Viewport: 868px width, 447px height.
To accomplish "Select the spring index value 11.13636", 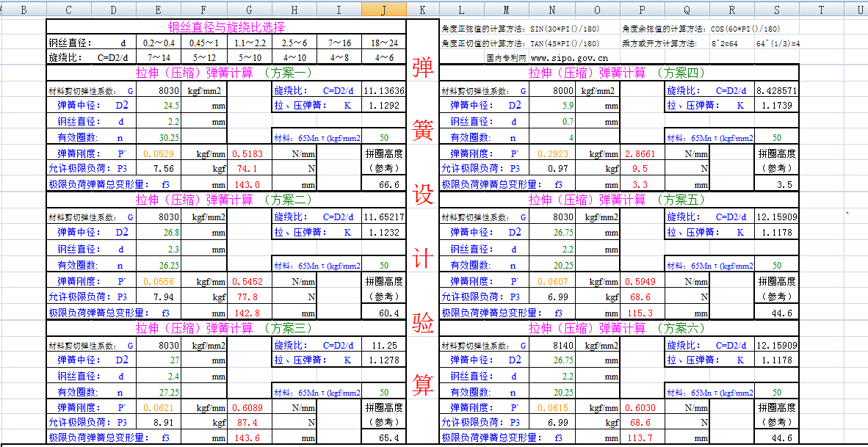I will point(384,91).
